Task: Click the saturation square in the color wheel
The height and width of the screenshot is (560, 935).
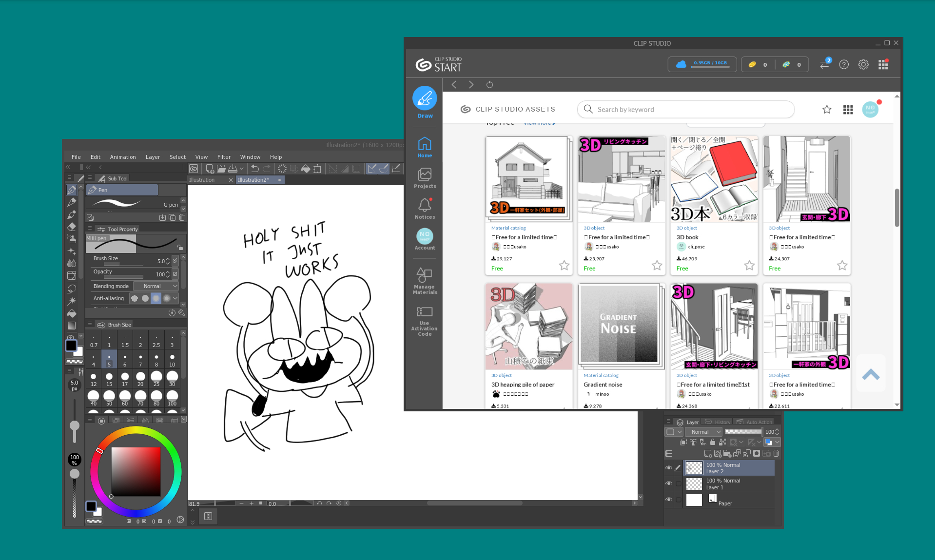Action: click(x=136, y=471)
